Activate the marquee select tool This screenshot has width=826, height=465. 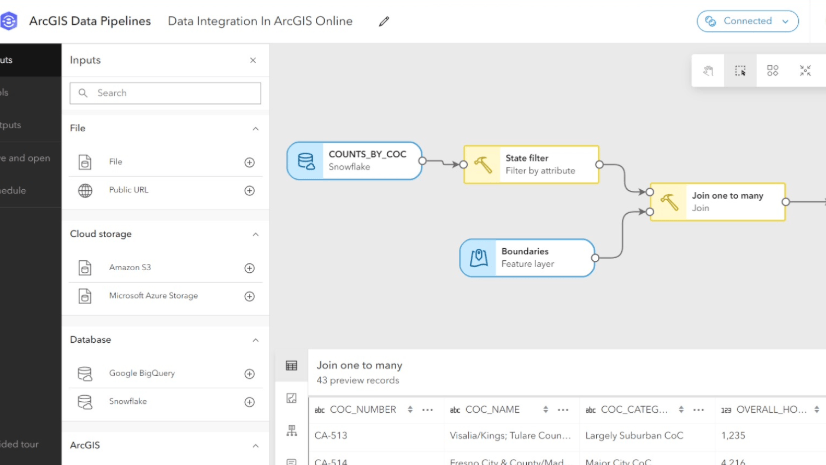(x=740, y=71)
